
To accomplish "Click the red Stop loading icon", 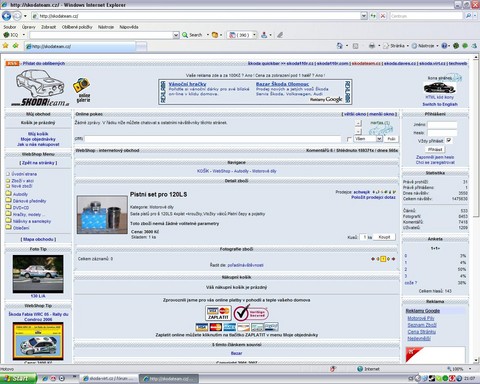I will click(383, 16).
